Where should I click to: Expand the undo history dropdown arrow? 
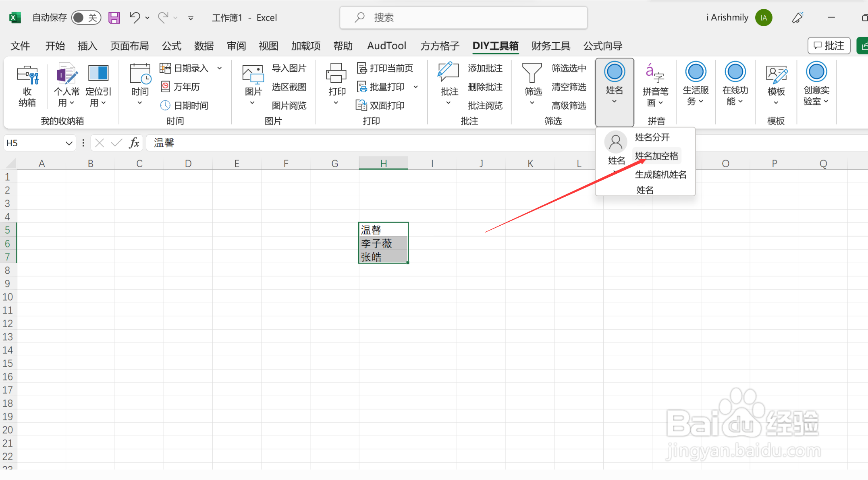coord(147,18)
